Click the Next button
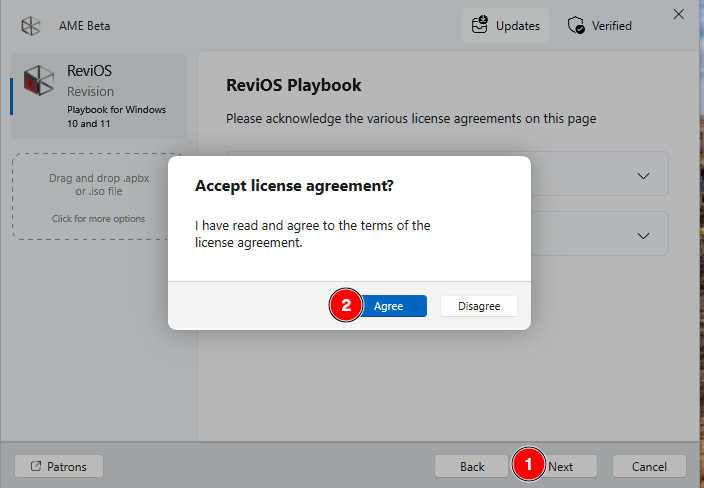Screen dimensions: 704x488 [x=560, y=466]
